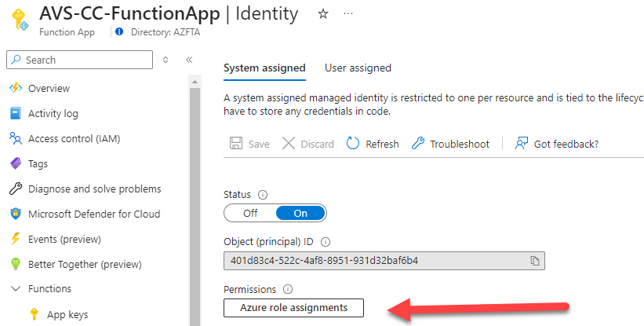This screenshot has height=326, width=644.
Task: Click the Got feedback person icon
Action: pos(522,144)
